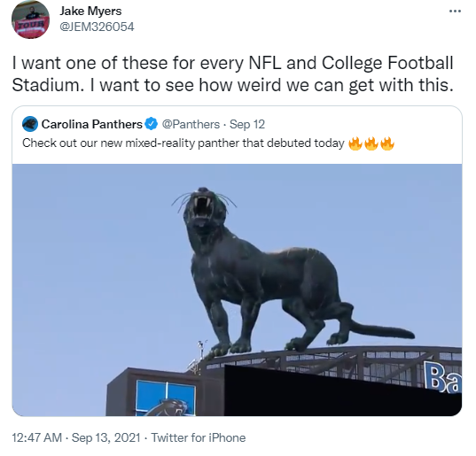Click the Panthers logo sign in video
The height and width of the screenshot is (456, 476).
point(166,398)
